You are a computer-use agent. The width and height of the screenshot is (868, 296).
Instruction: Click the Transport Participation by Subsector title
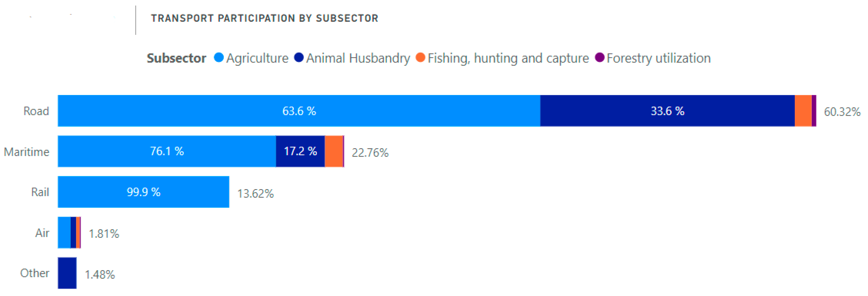265,18
